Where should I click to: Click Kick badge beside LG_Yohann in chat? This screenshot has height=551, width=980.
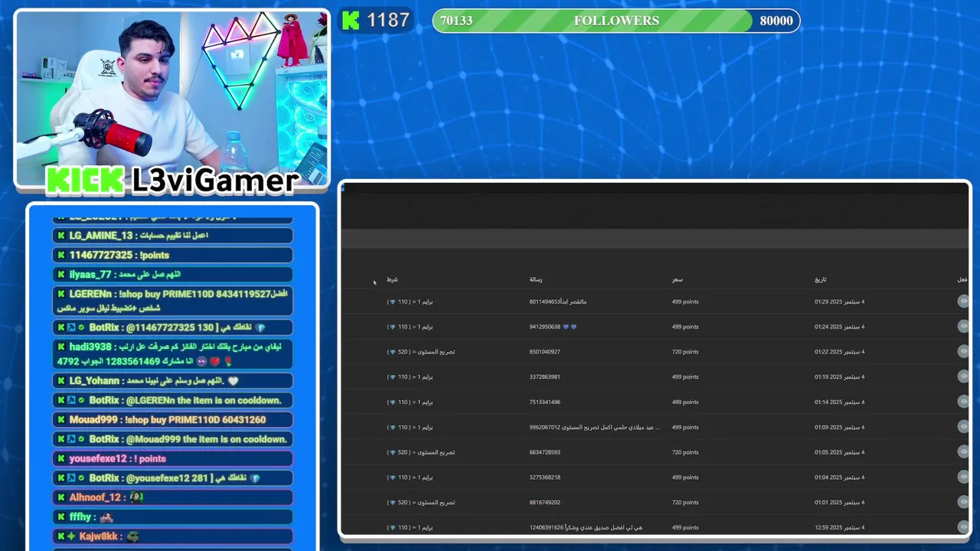click(x=61, y=380)
